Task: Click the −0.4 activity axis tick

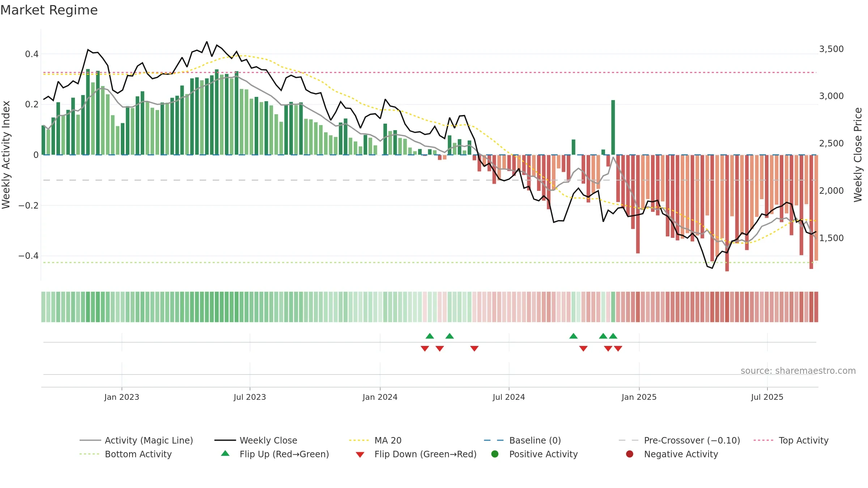Action: click(x=28, y=256)
